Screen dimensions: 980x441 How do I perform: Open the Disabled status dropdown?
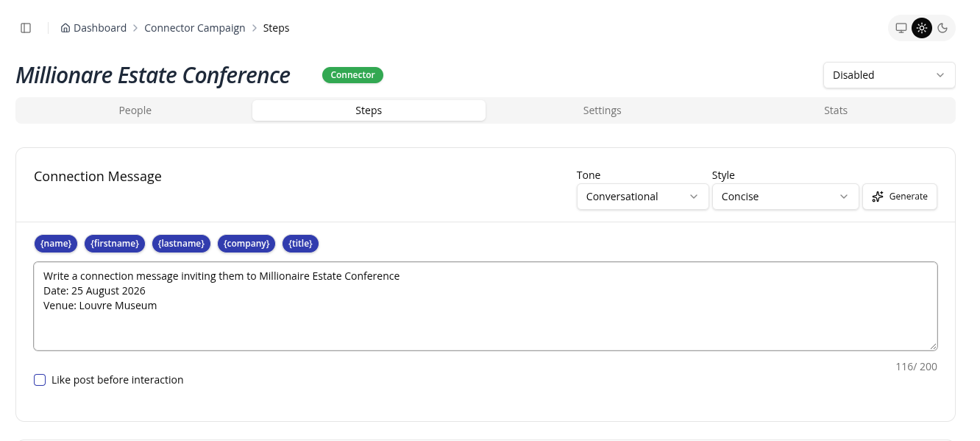point(889,75)
